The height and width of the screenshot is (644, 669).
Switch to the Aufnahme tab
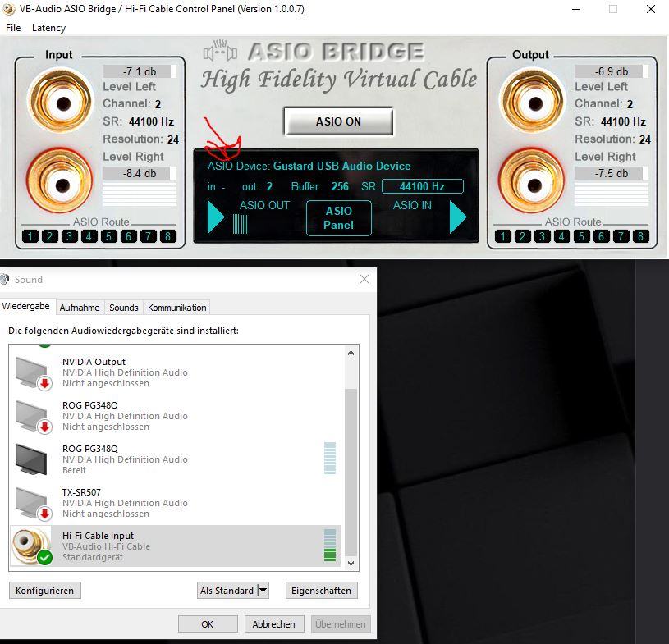click(80, 308)
